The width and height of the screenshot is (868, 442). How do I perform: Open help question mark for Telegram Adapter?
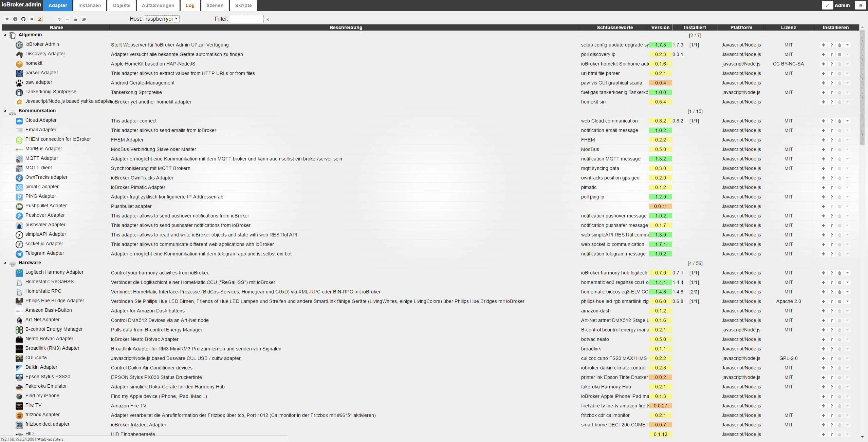click(x=831, y=254)
